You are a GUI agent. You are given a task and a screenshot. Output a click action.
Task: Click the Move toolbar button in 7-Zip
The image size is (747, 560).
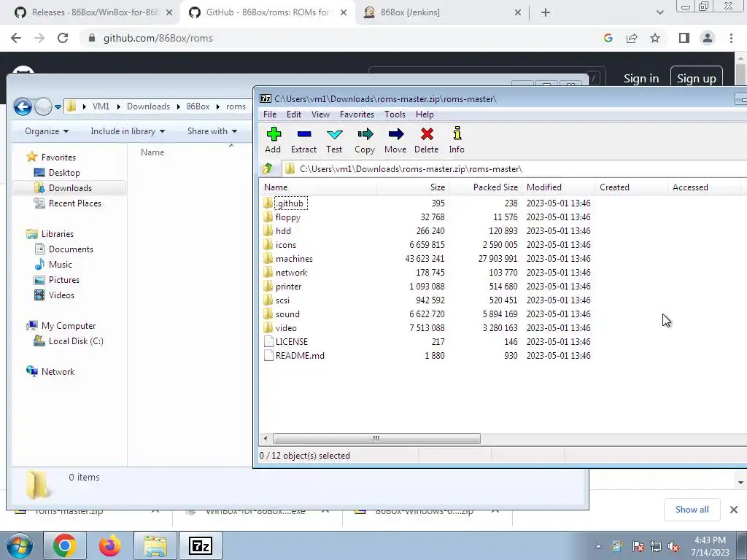click(395, 141)
